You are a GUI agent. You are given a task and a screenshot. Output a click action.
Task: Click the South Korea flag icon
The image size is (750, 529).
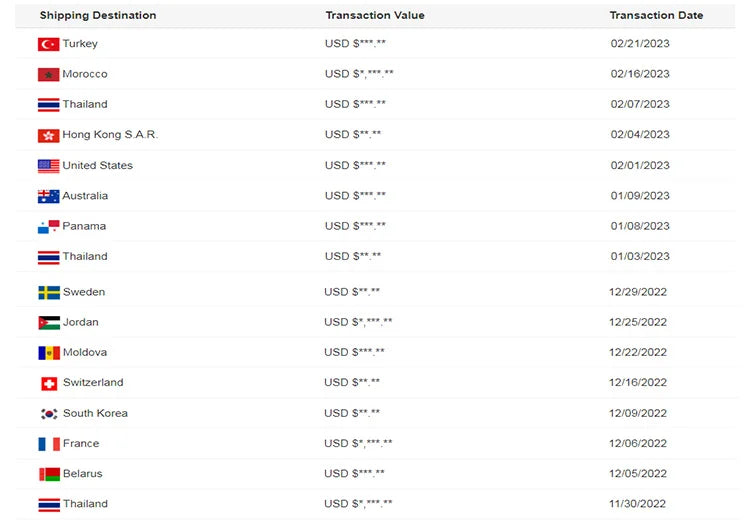pyautogui.click(x=49, y=414)
